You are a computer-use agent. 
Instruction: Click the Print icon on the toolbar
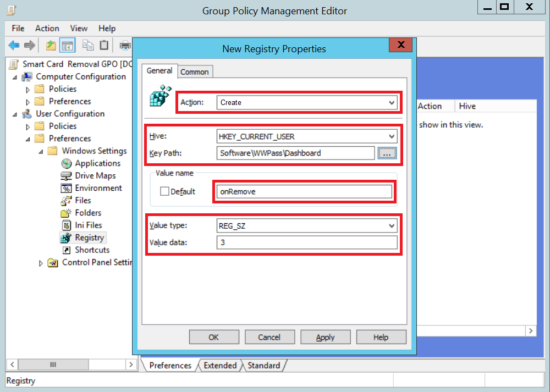click(x=124, y=45)
